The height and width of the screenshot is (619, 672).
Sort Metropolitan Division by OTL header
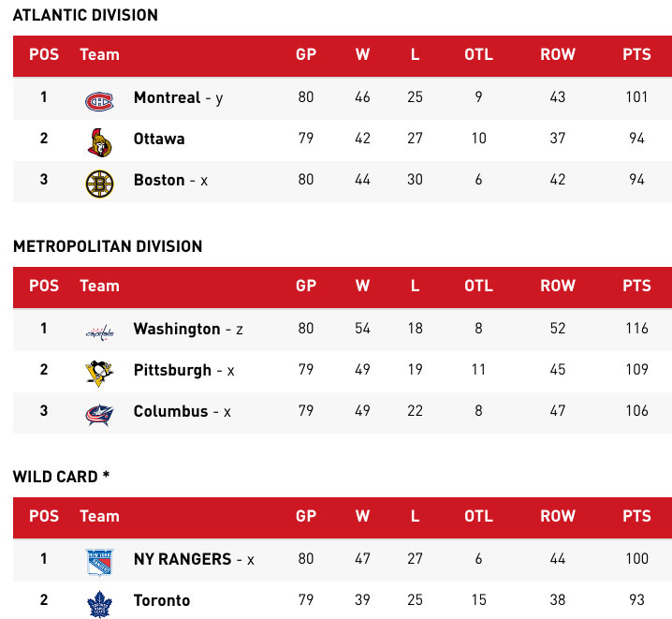click(478, 286)
